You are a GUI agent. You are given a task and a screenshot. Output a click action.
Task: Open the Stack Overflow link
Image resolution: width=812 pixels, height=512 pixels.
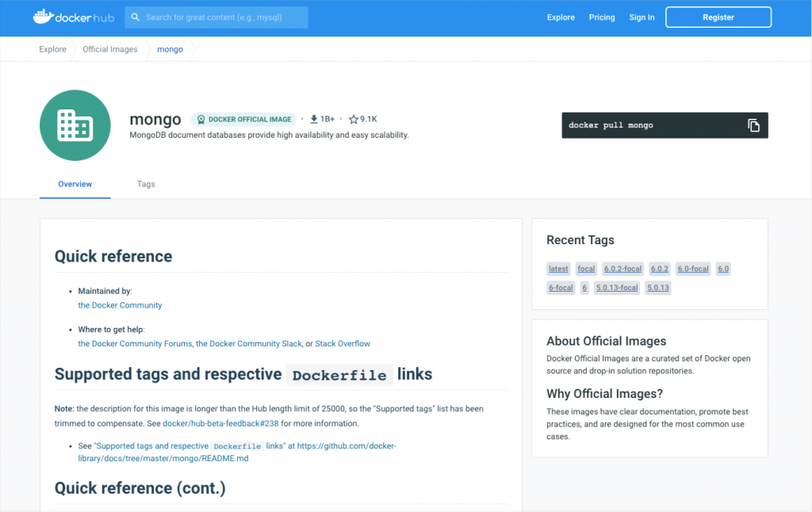point(343,344)
